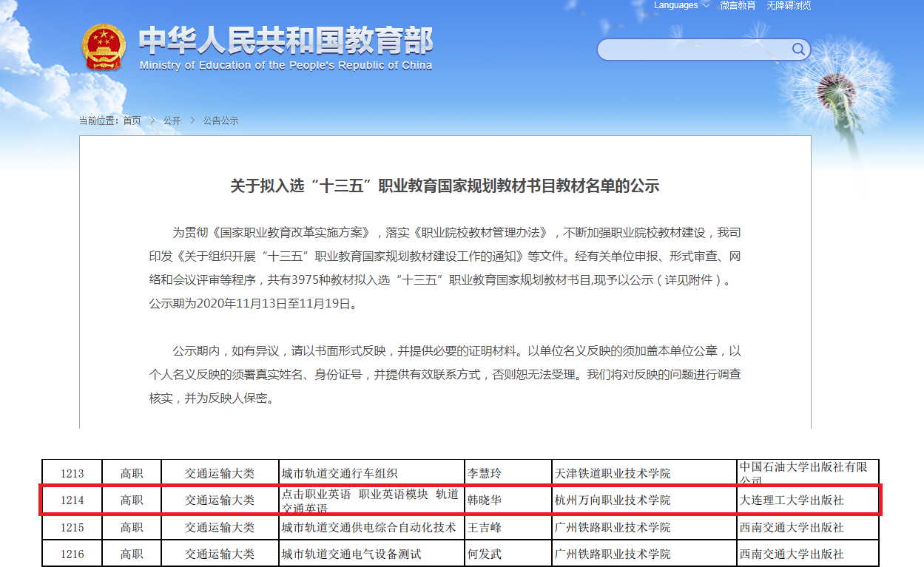
Task: Select 城市轨道交通电气设备测试 in row 1216
Action: click(x=351, y=554)
